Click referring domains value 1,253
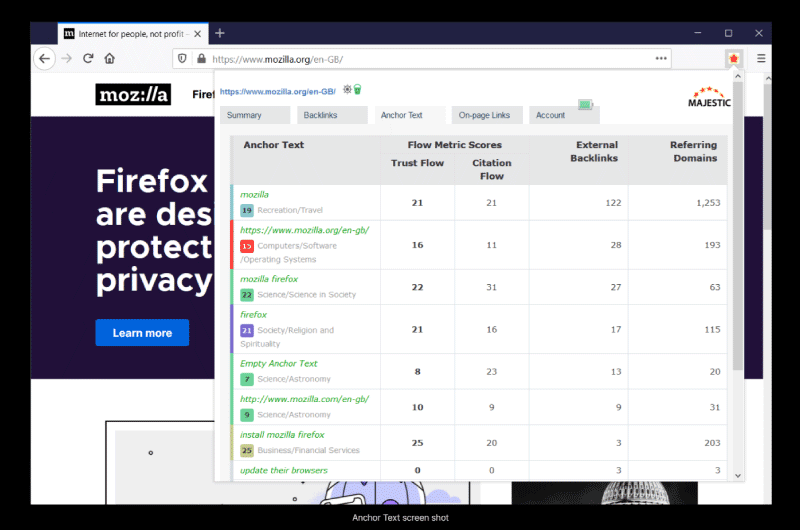Image resolution: width=800 pixels, height=530 pixels. point(708,203)
